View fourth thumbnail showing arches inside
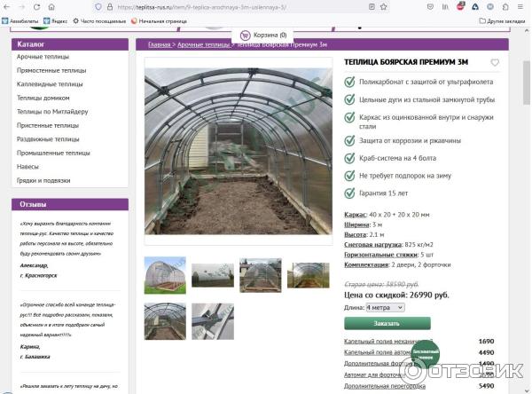The image size is (532, 394). pyautogui.click(x=309, y=275)
